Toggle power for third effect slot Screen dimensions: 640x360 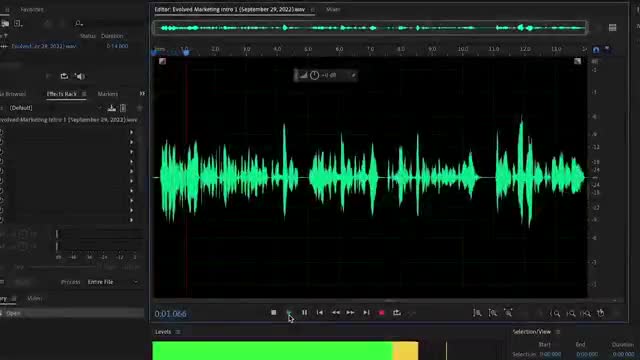coord(1,152)
